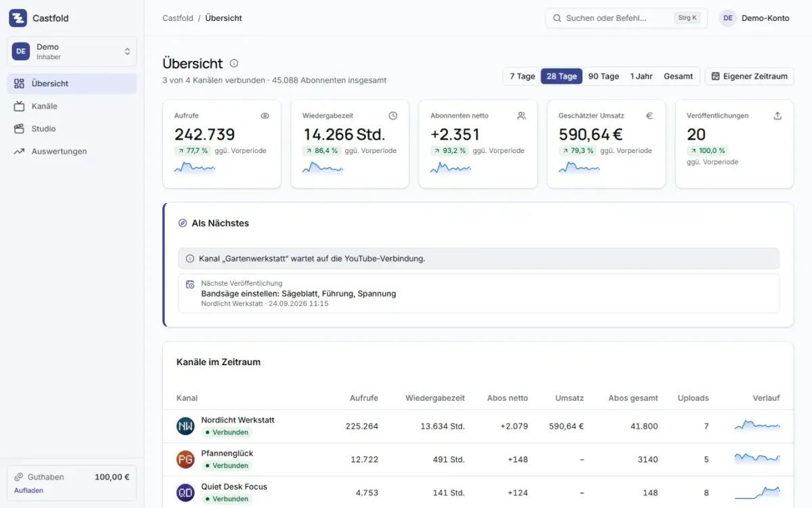
Task: Click the Quiet Desk Focus QD avatar
Action: coord(185,492)
